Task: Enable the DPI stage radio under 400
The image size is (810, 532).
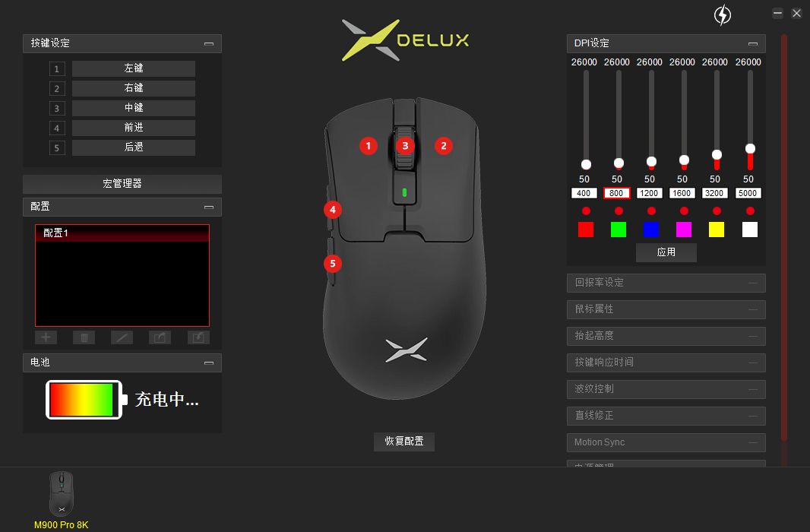Action: pyautogui.click(x=586, y=211)
